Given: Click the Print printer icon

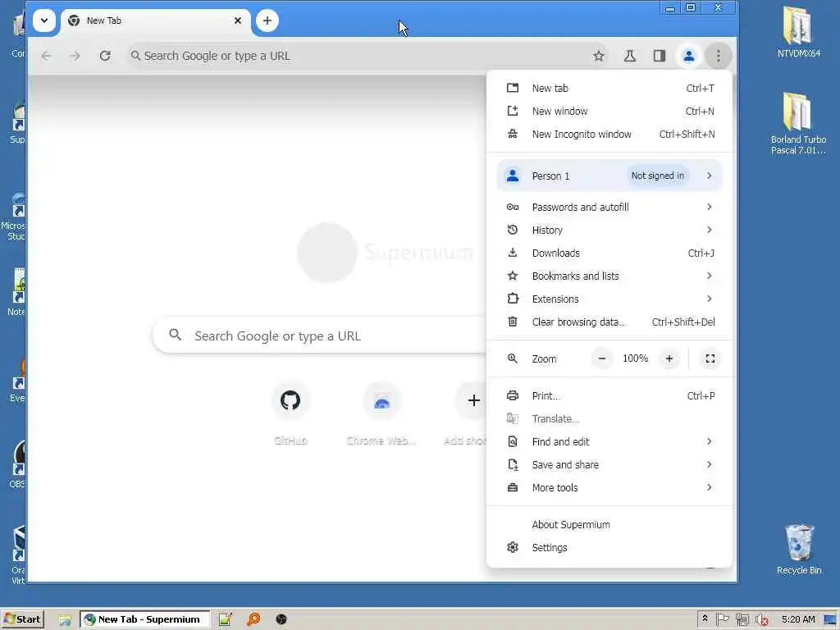Looking at the screenshot, I should (513, 396).
